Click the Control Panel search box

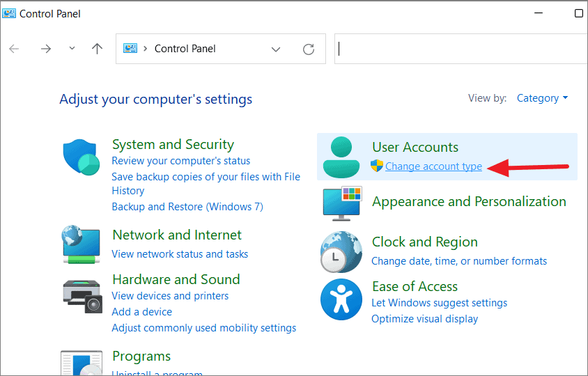click(461, 49)
